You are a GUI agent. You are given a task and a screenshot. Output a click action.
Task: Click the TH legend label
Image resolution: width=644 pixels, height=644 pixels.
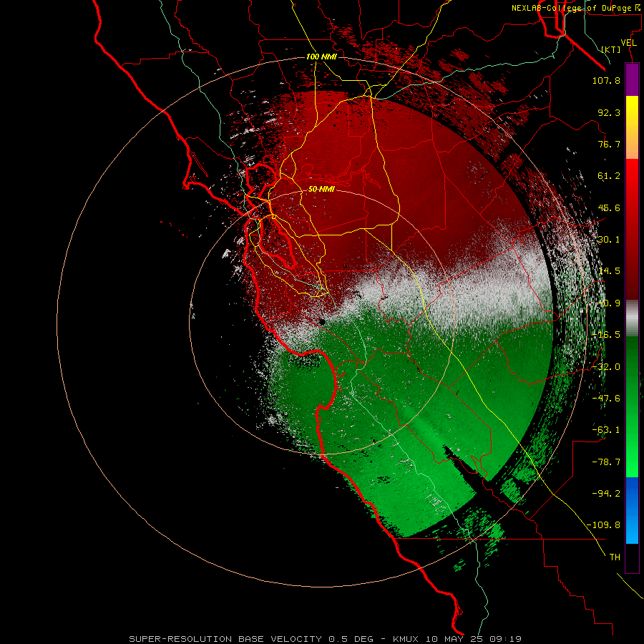coord(615,557)
